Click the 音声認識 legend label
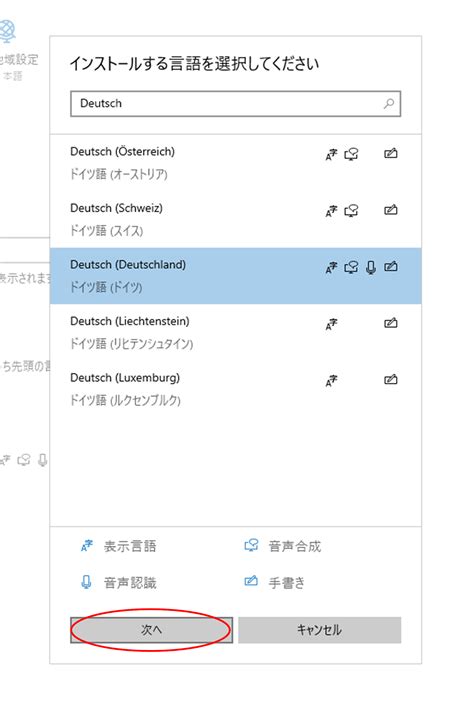This screenshot has height=704, width=474. click(130, 583)
